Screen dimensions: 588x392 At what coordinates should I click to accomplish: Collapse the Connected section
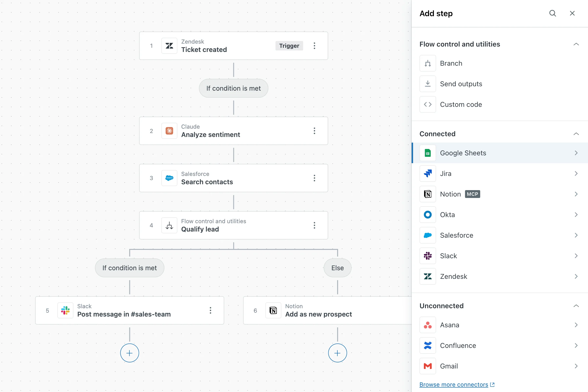(576, 134)
